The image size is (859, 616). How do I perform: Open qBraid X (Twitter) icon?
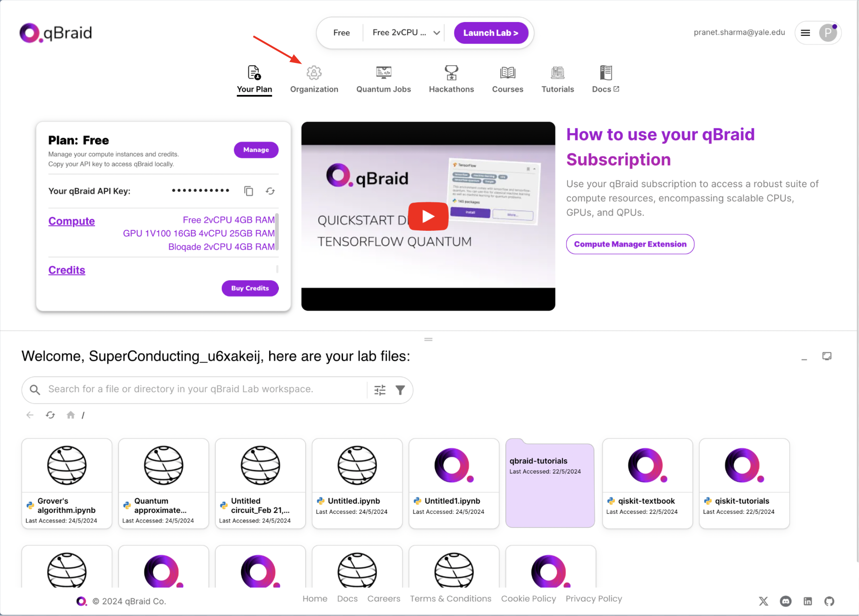click(x=763, y=601)
